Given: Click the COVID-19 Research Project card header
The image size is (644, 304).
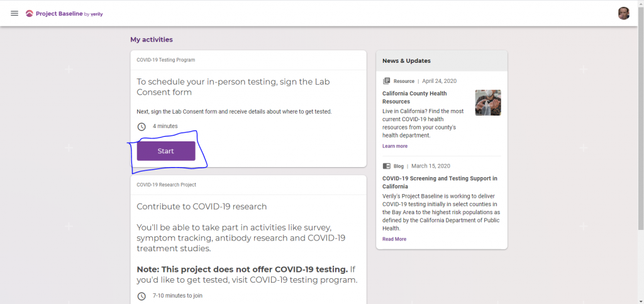Looking at the screenshot, I should point(167,185).
